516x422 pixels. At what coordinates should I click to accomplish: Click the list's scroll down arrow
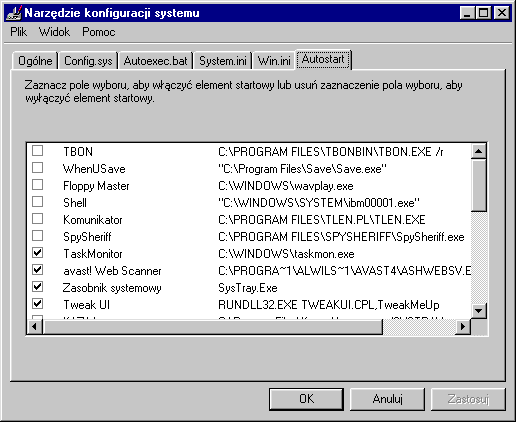479,311
